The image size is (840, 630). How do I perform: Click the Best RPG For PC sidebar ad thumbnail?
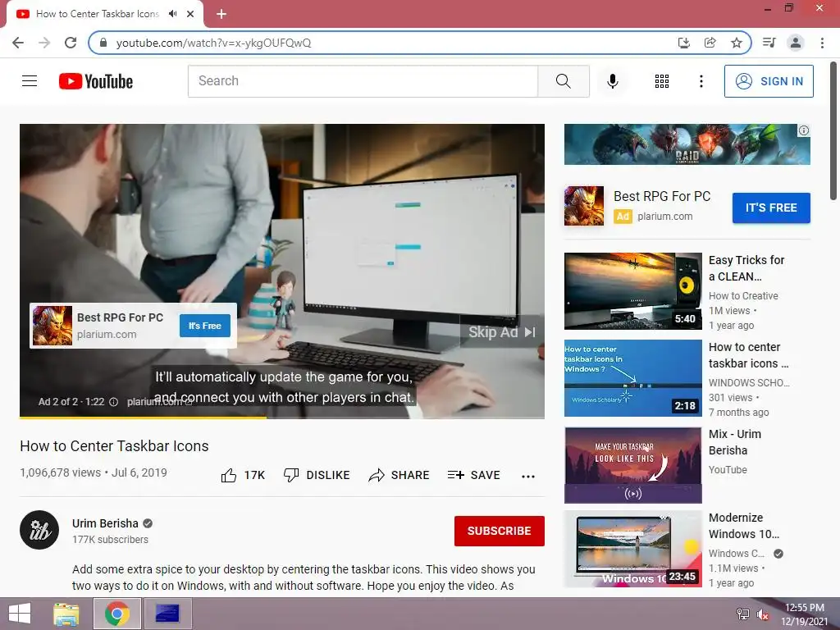[584, 206]
